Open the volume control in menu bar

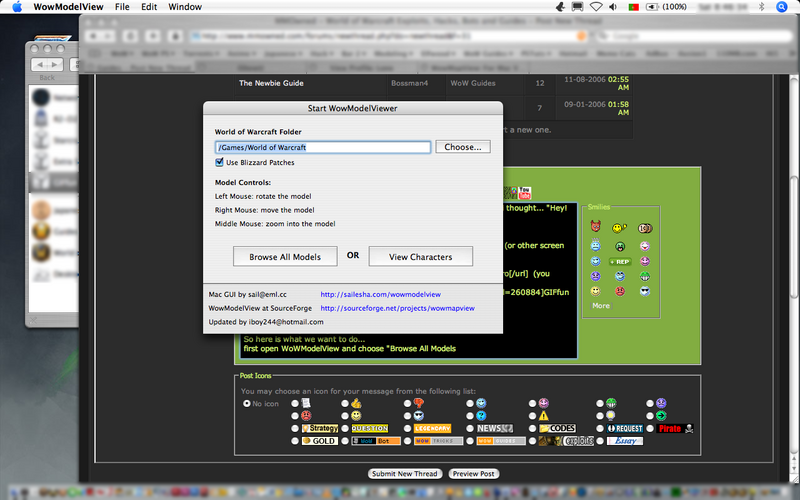[613, 7]
